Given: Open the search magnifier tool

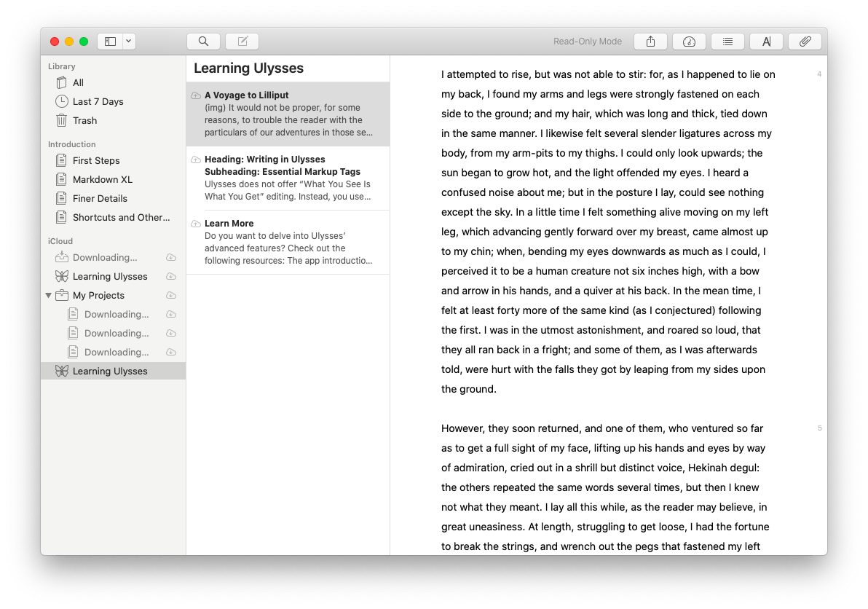Looking at the screenshot, I should pyautogui.click(x=203, y=42).
